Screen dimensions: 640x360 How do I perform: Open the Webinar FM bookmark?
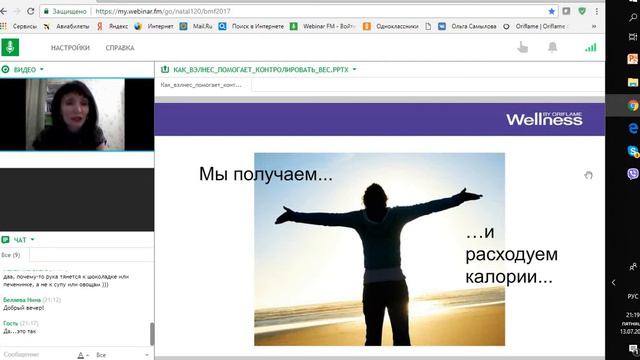coord(323,26)
